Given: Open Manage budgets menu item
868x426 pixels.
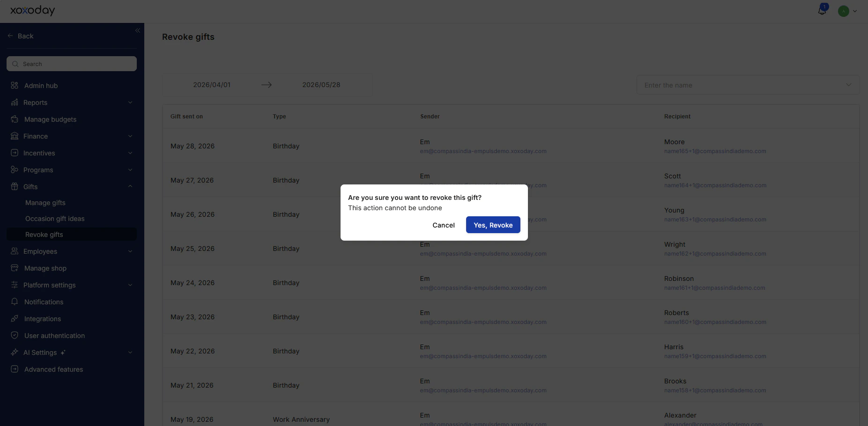Looking at the screenshot, I should [50, 119].
